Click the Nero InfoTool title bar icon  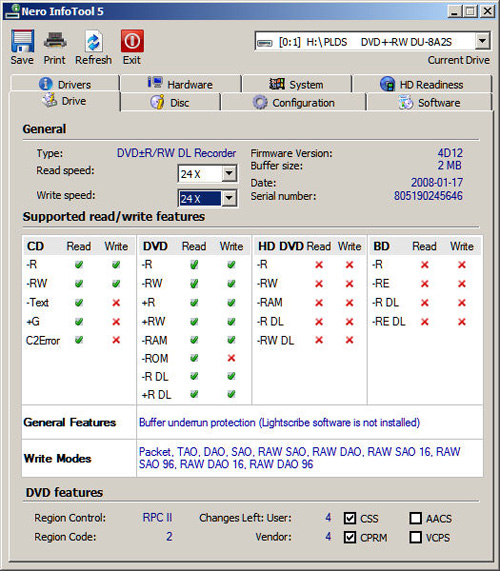(12, 11)
